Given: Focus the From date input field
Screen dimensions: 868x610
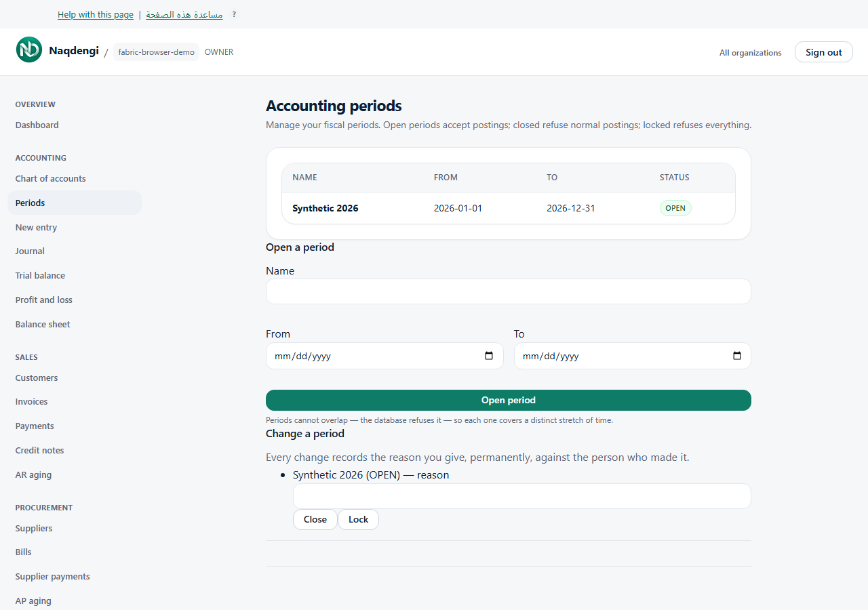Looking at the screenshot, I should 384,356.
